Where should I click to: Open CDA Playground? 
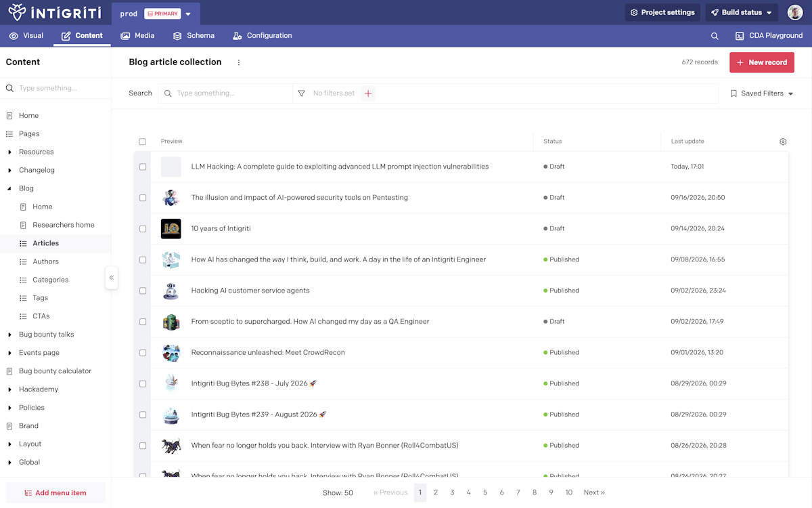coord(769,36)
